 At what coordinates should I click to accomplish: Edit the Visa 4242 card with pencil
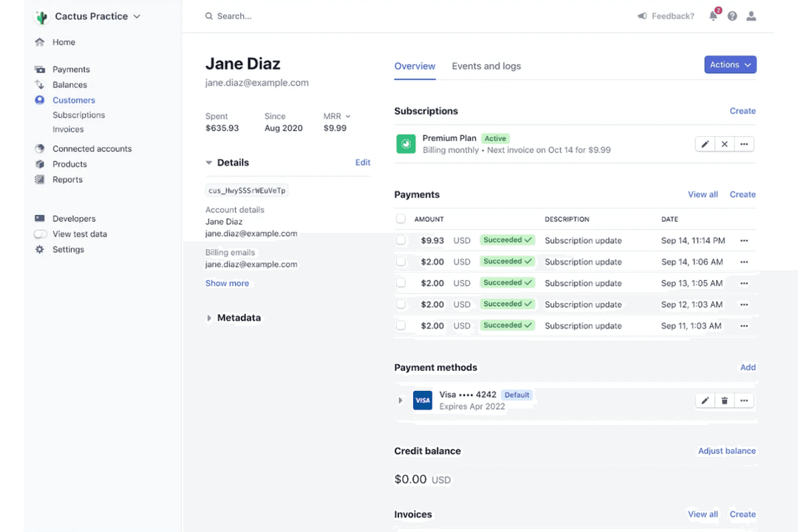tap(705, 400)
